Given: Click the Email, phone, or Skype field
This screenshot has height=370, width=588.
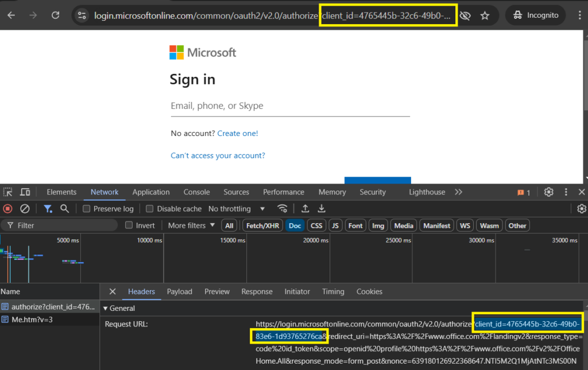Looking at the screenshot, I should click(290, 106).
